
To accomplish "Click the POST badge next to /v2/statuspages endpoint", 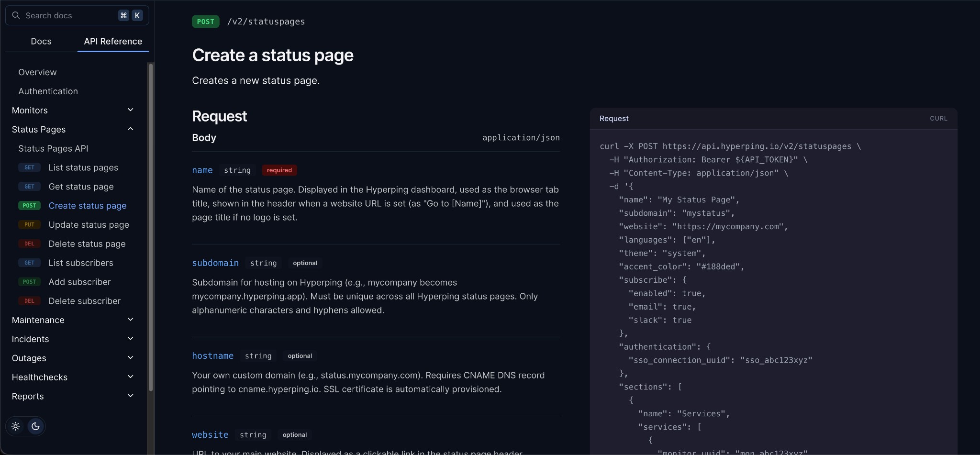I will [205, 22].
